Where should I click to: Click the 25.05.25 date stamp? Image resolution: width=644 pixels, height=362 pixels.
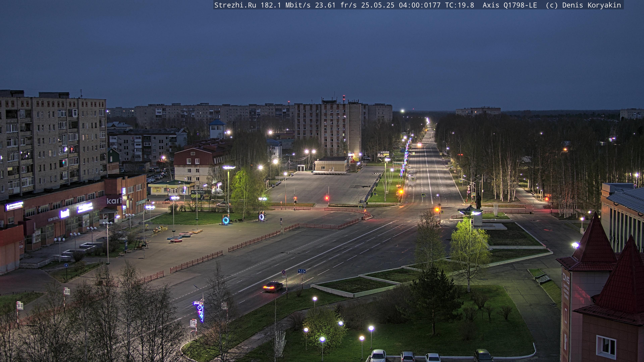(378, 5)
